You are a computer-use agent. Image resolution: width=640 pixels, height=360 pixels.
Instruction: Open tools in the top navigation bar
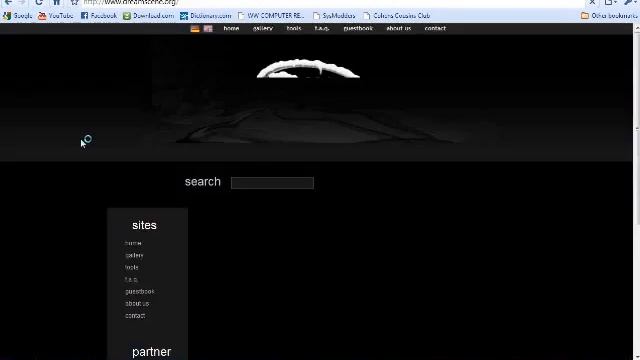coord(294,29)
